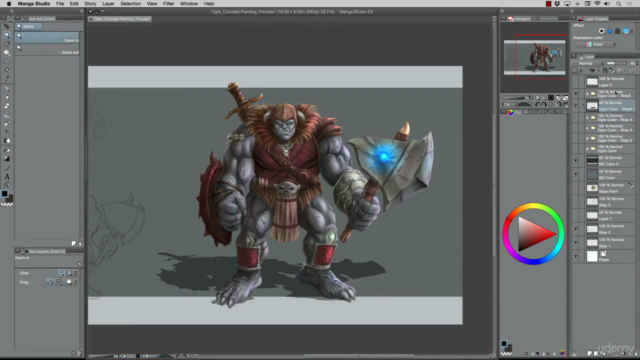The height and width of the screenshot is (360, 640).
Task: Expand the Ogre Color - Step 3 folder
Action: 588,128
